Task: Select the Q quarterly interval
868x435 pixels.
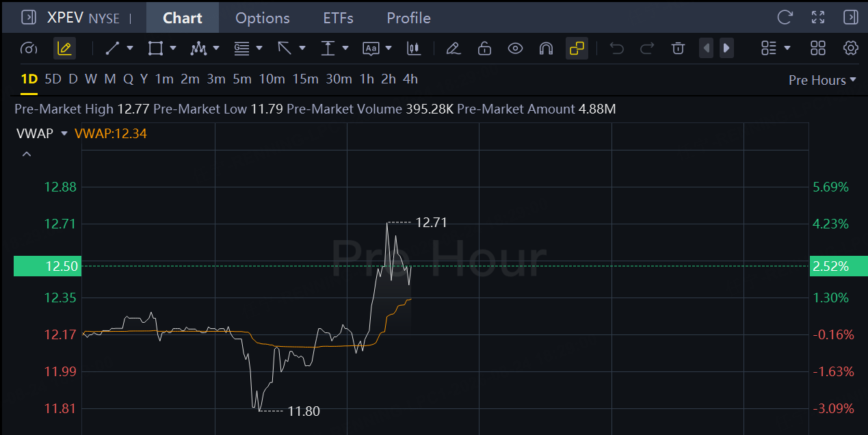Action: pyautogui.click(x=128, y=79)
